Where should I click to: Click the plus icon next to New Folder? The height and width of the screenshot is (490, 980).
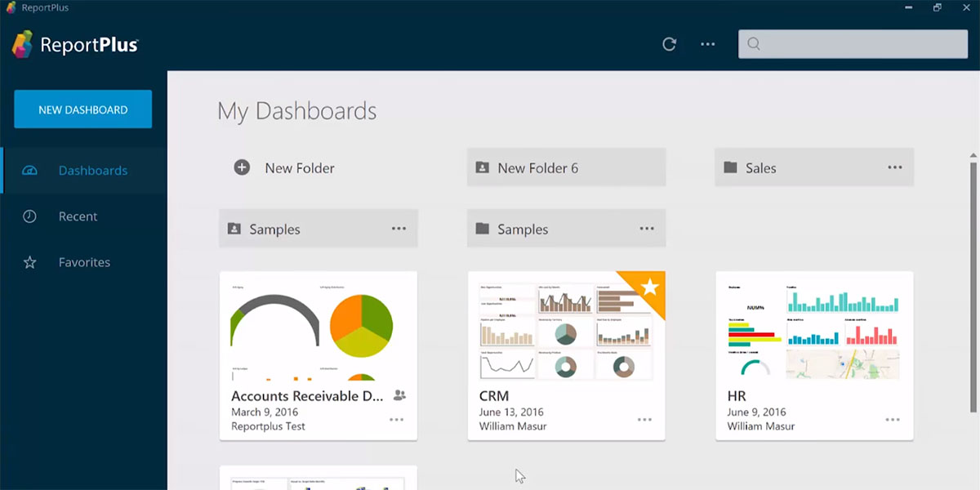(242, 167)
